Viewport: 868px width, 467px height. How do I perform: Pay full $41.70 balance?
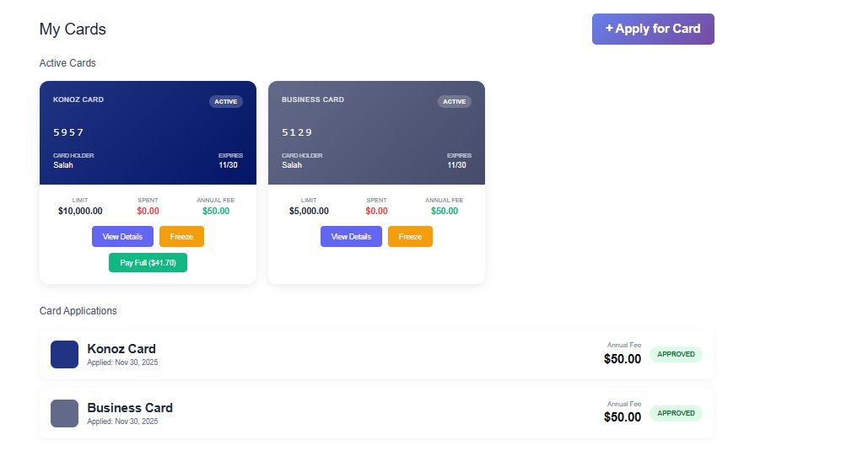coord(148,263)
